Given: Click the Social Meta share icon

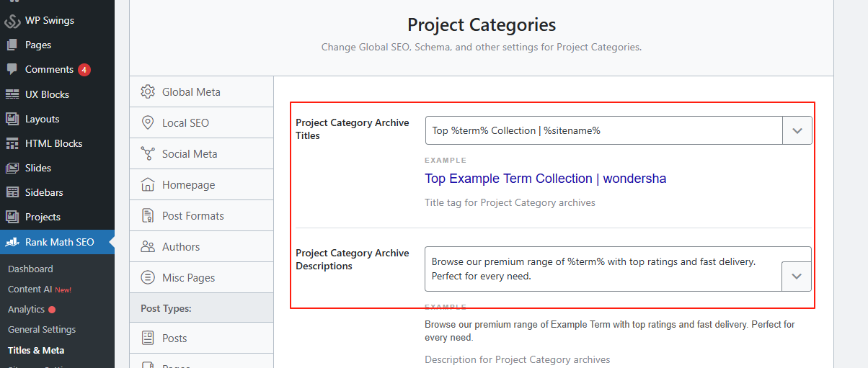Looking at the screenshot, I should (148, 154).
